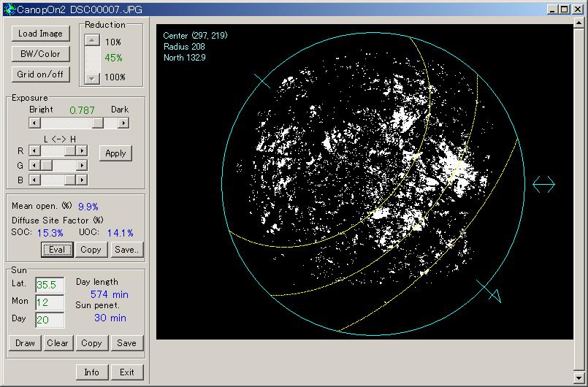Viewport: 588px width, 387px height.
Task: Save the Sun panel results
Action: pyautogui.click(x=127, y=343)
